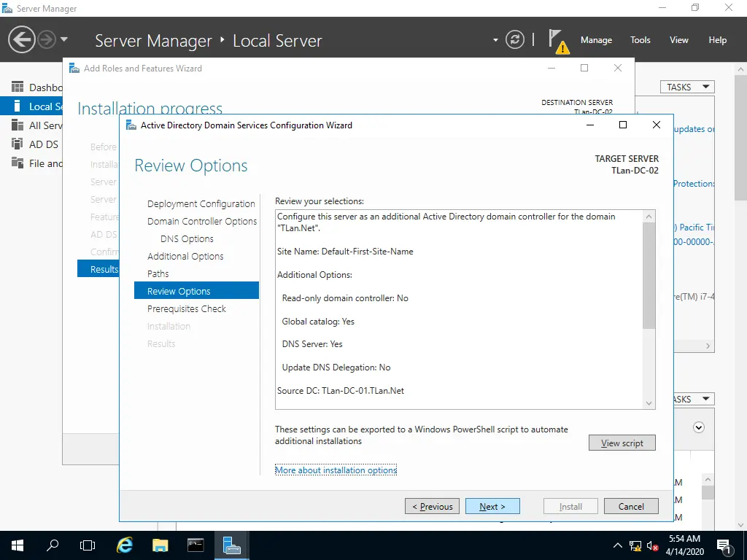Open File Explorer from the taskbar
Viewport: 747px width, 560px height.
click(160, 545)
